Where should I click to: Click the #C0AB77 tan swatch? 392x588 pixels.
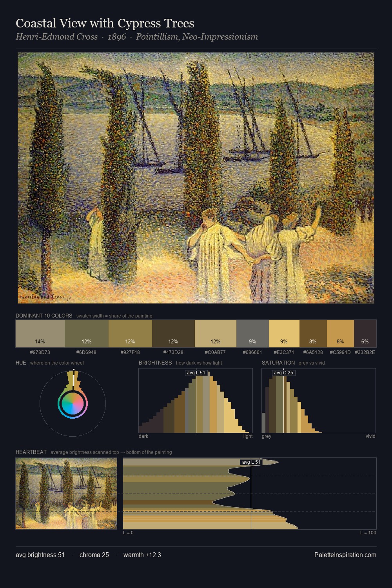[216, 334]
